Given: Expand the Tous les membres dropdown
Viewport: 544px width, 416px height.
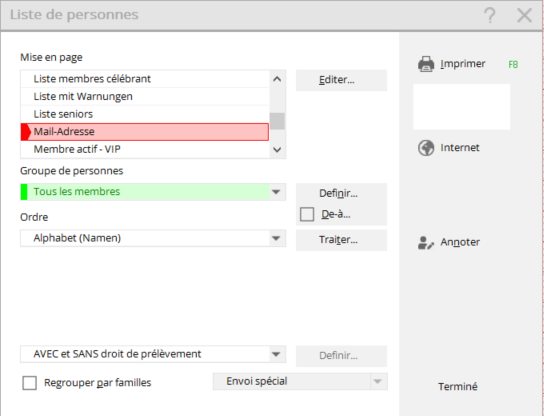Looking at the screenshot, I should tap(276, 192).
